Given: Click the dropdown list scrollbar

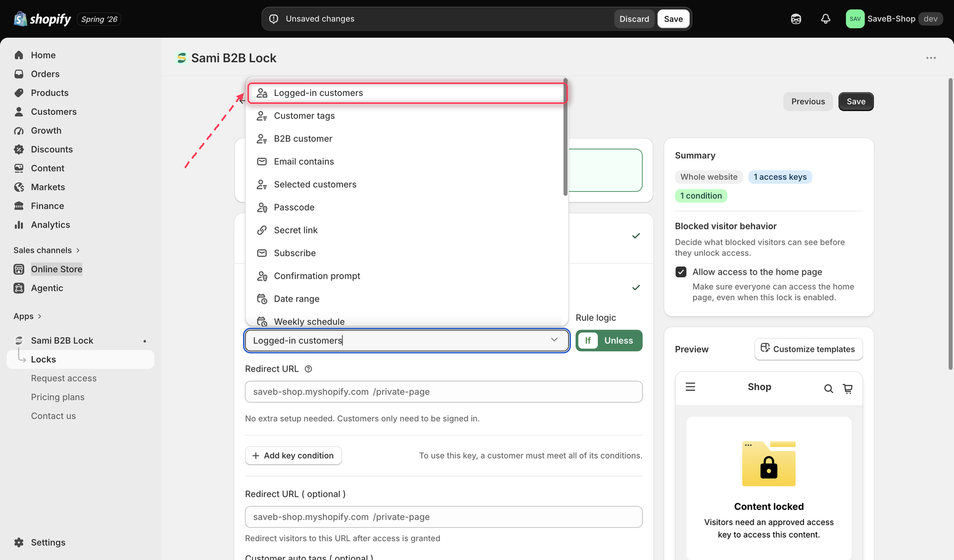Looking at the screenshot, I should (x=565, y=137).
